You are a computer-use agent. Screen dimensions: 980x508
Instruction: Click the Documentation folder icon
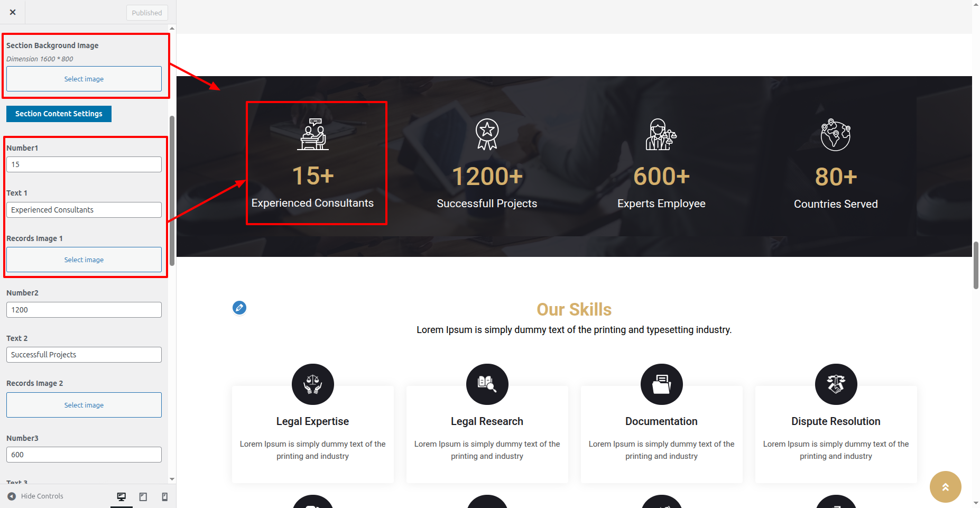pos(661,384)
